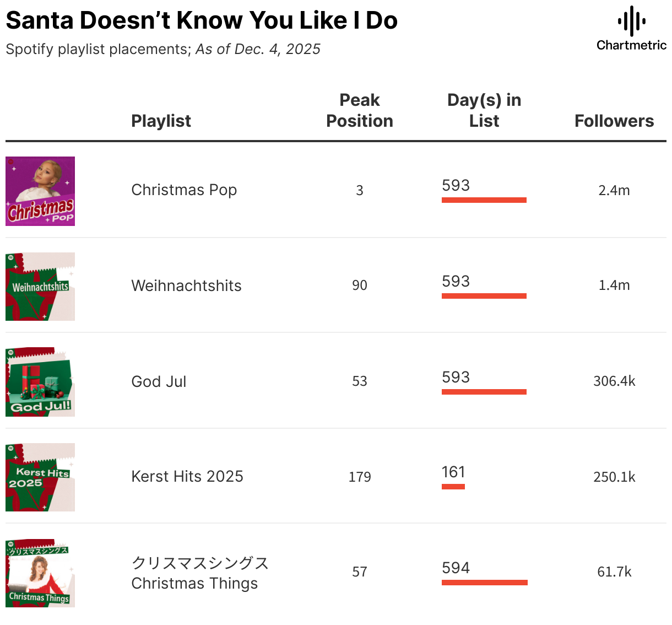This screenshot has height=625, width=672.
Task: Sort by the Peak Position header
Action: tap(360, 110)
